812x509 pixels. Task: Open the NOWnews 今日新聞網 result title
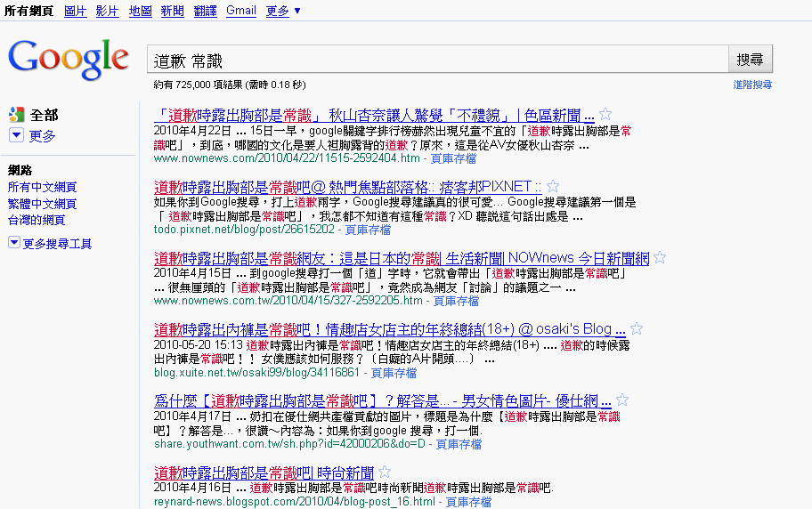(402, 258)
